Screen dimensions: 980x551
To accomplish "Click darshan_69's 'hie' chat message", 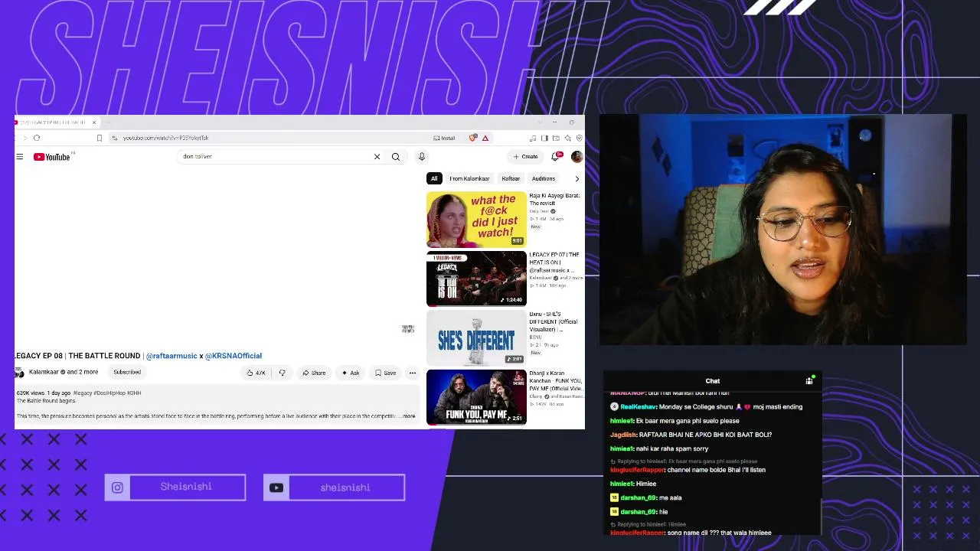I will (664, 512).
